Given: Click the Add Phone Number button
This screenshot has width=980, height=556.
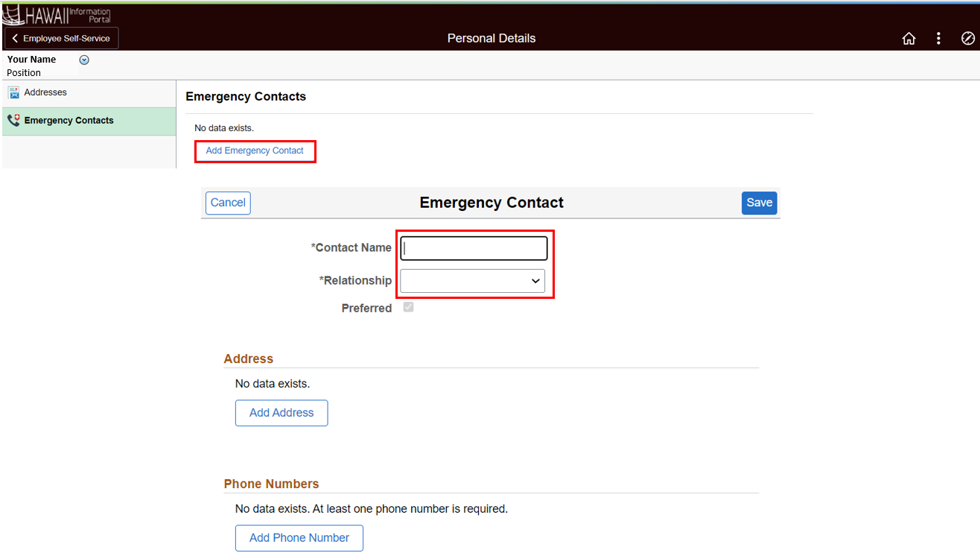Looking at the screenshot, I should [299, 538].
